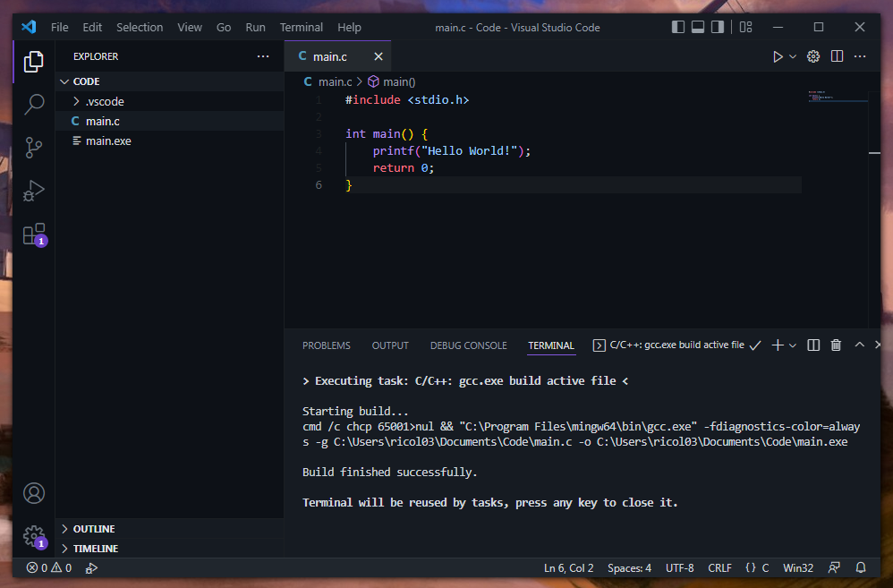Open Customize Layout icon
Viewport: 893px width, 588px height.
click(x=746, y=27)
